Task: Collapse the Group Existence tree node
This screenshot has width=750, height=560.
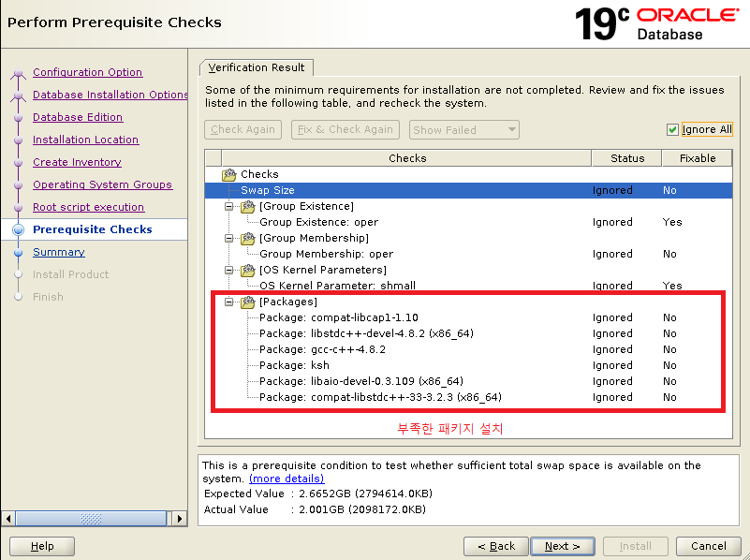Action: 229,207
